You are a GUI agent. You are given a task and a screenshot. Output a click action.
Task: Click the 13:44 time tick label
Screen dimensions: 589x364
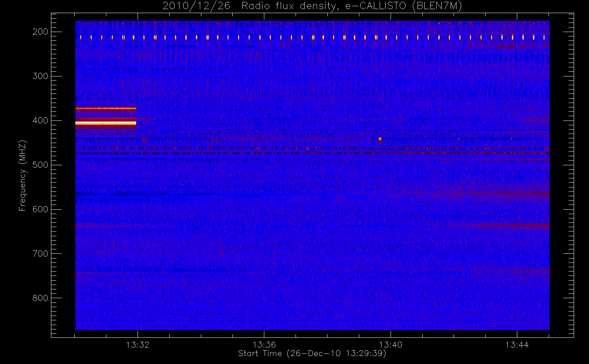[x=517, y=345]
